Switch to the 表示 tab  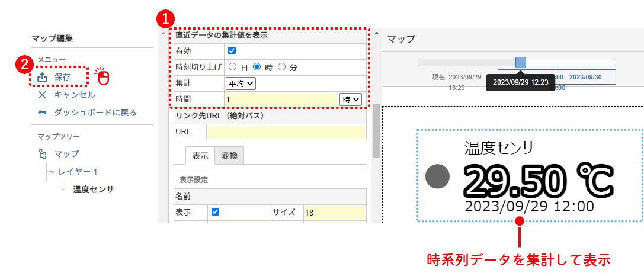coord(200,156)
